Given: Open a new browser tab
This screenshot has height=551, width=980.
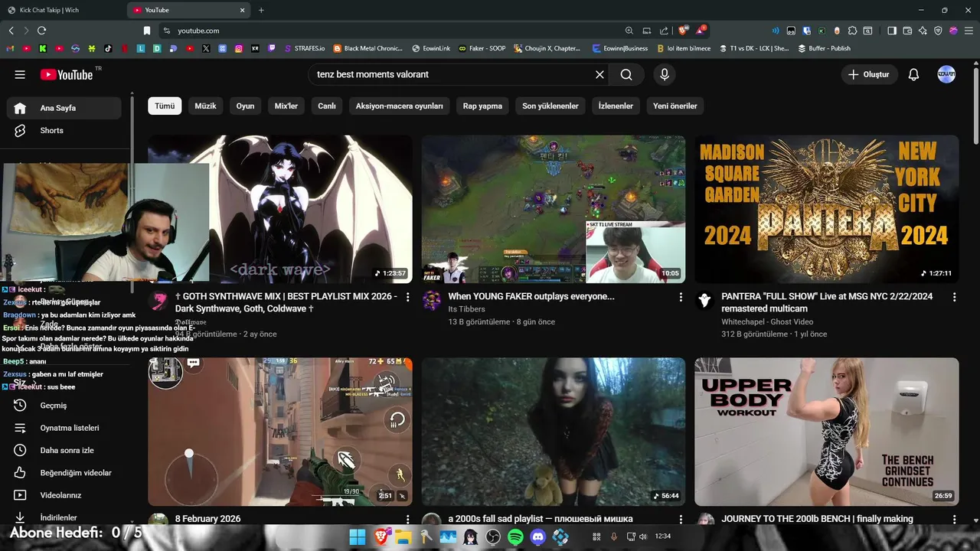Looking at the screenshot, I should pos(261,10).
